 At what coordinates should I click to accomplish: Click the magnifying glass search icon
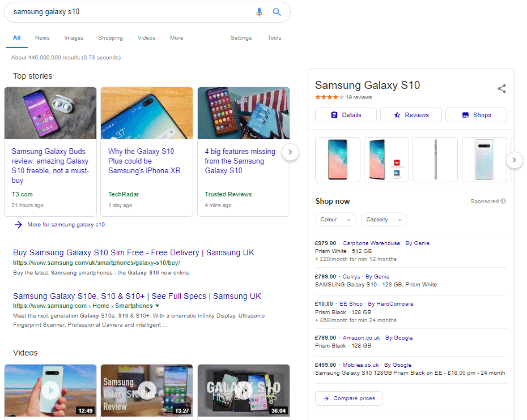click(x=277, y=12)
